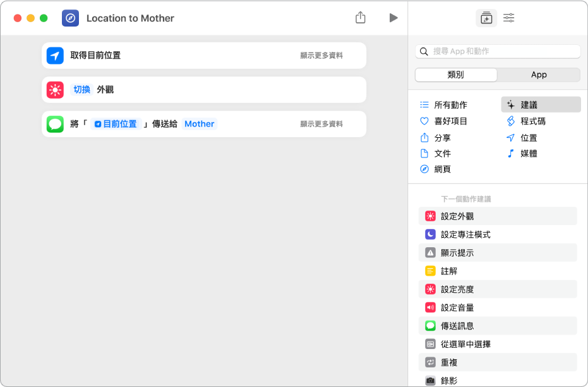Click the location arrow icon on 取得目前位置
This screenshot has height=387, width=588.
pos(56,56)
